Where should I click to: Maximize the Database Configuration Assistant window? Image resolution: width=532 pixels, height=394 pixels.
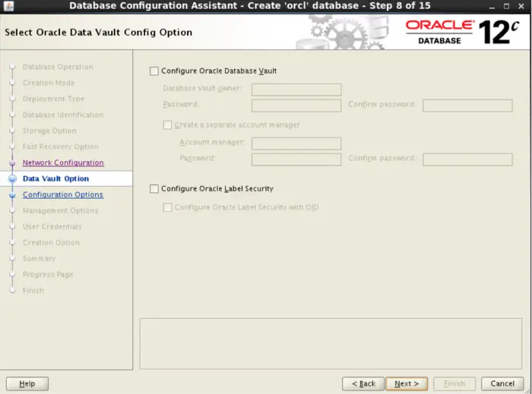tap(506, 6)
